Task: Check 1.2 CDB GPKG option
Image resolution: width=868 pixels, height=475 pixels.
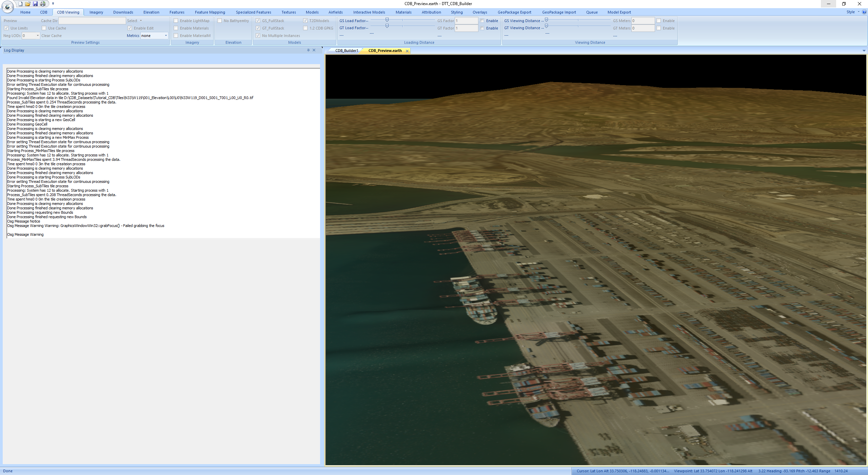Action: 305,28
